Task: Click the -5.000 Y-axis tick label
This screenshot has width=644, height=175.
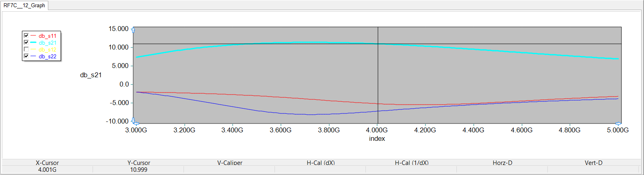Action: [119, 103]
